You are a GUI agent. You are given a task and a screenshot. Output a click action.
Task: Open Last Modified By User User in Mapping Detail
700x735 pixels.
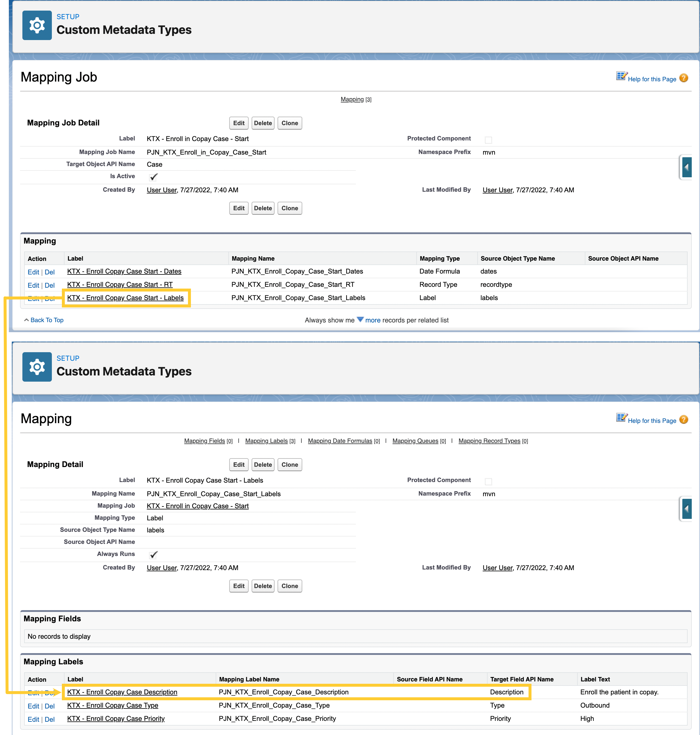point(497,567)
